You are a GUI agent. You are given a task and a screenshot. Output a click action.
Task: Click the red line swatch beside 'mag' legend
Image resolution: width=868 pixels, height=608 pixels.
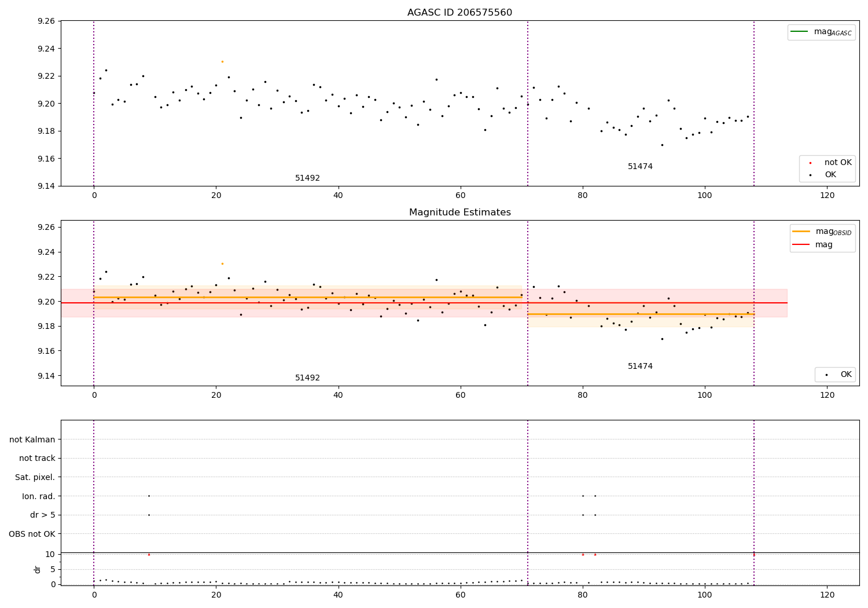tap(801, 245)
